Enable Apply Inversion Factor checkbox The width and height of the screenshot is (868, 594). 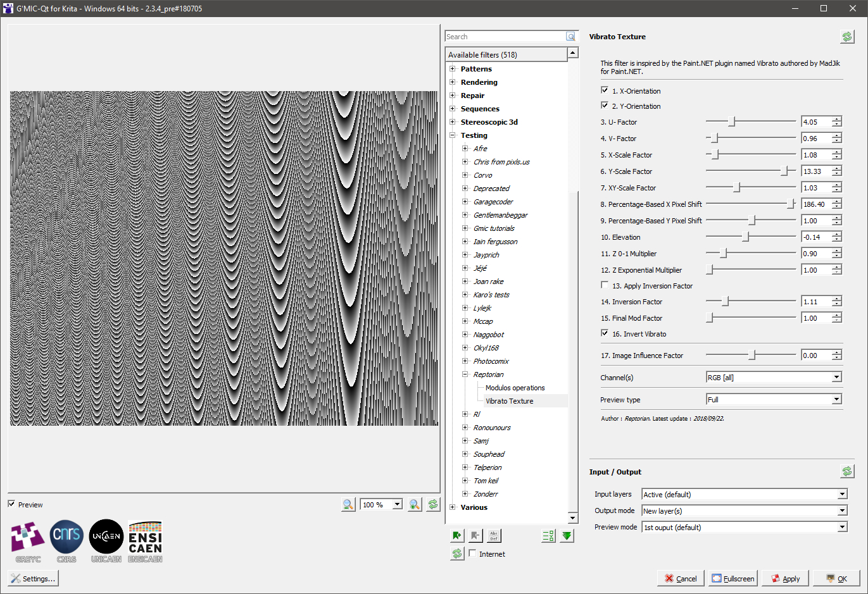605,285
